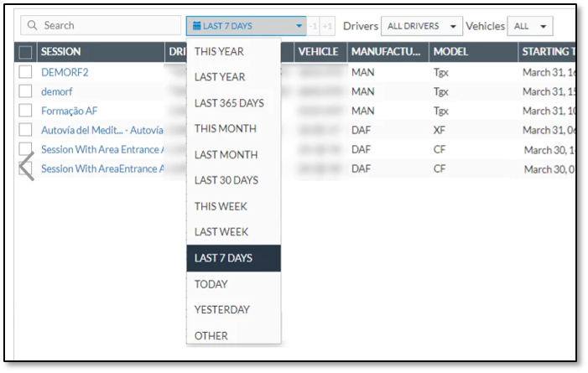Focus the Search input field
Viewport: 588px width, 373px height.
point(101,25)
